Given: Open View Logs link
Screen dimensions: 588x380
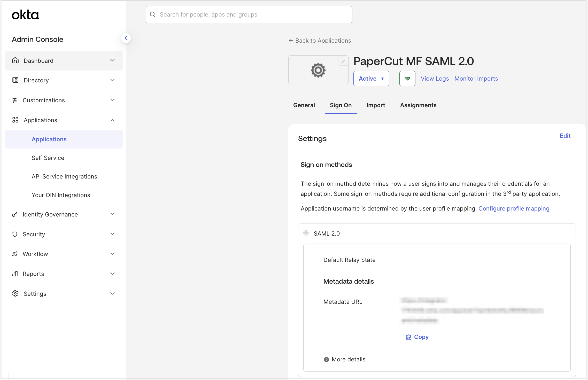Looking at the screenshot, I should pyautogui.click(x=435, y=79).
